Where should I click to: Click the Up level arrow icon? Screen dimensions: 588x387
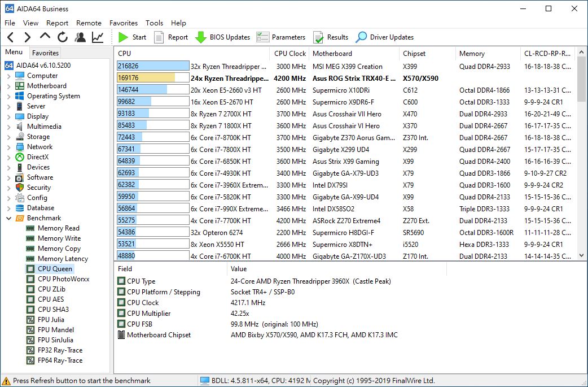pos(45,36)
